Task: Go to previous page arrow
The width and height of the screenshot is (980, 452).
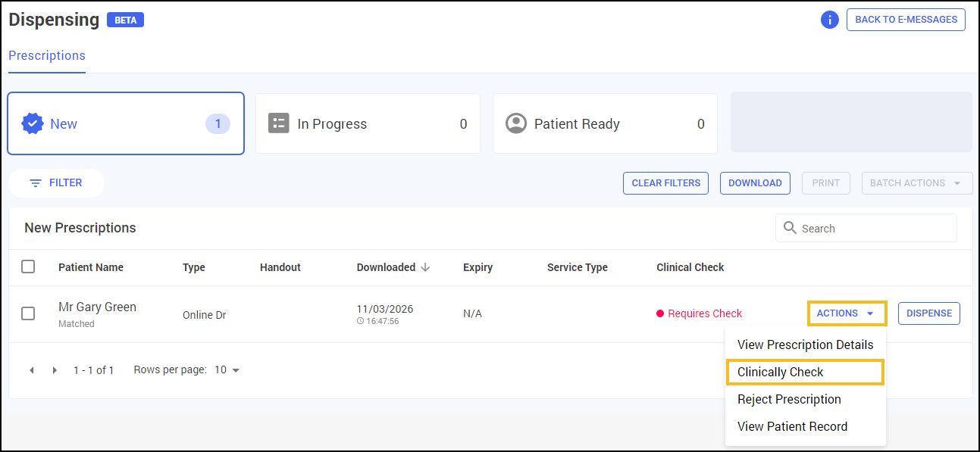Action: [x=32, y=370]
